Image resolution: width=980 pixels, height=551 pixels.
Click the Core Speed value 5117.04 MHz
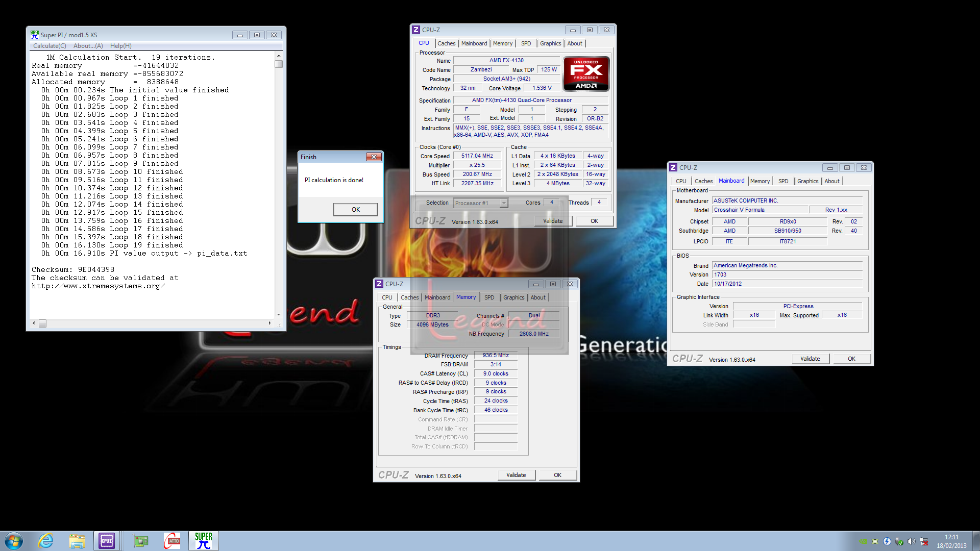[477, 156]
